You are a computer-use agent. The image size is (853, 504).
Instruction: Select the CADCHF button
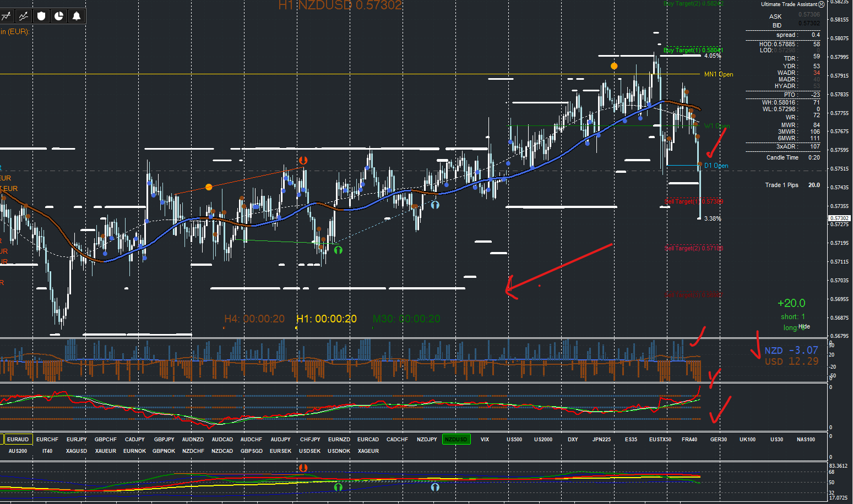pyautogui.click(x=398, y=439)
